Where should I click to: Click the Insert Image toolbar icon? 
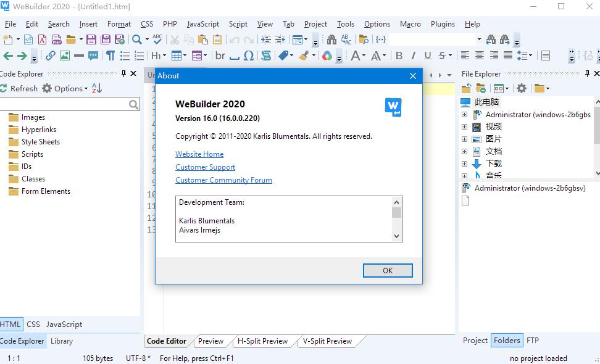65,56
